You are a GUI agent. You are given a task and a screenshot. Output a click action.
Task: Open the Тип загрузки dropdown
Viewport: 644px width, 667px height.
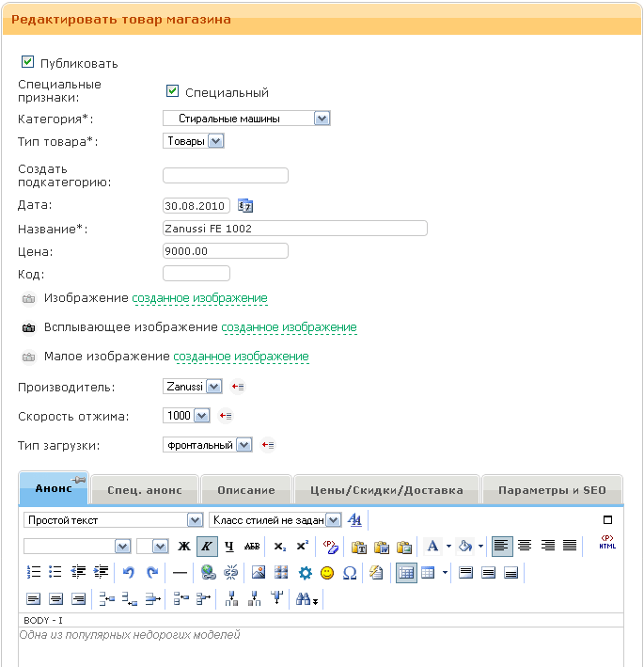pos(244,445)
